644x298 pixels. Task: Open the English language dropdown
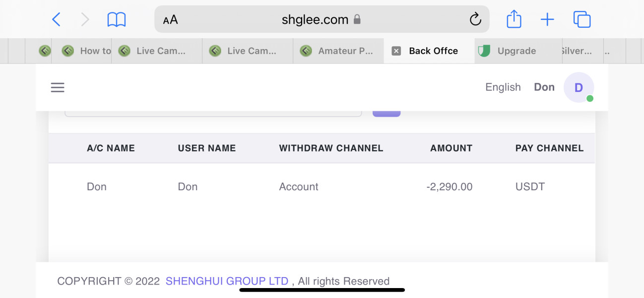click(x=503, y=87)
